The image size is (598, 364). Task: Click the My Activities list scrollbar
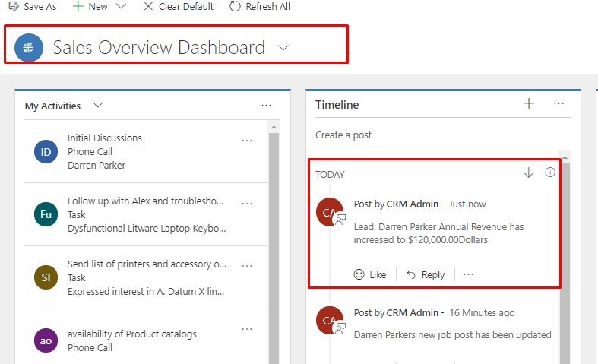[274, 248]
